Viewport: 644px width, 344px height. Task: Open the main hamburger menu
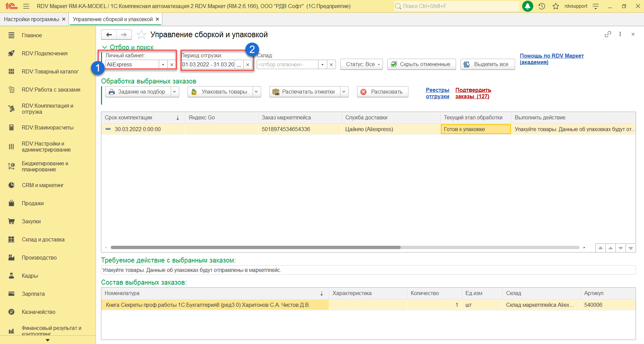pos(26,6)
